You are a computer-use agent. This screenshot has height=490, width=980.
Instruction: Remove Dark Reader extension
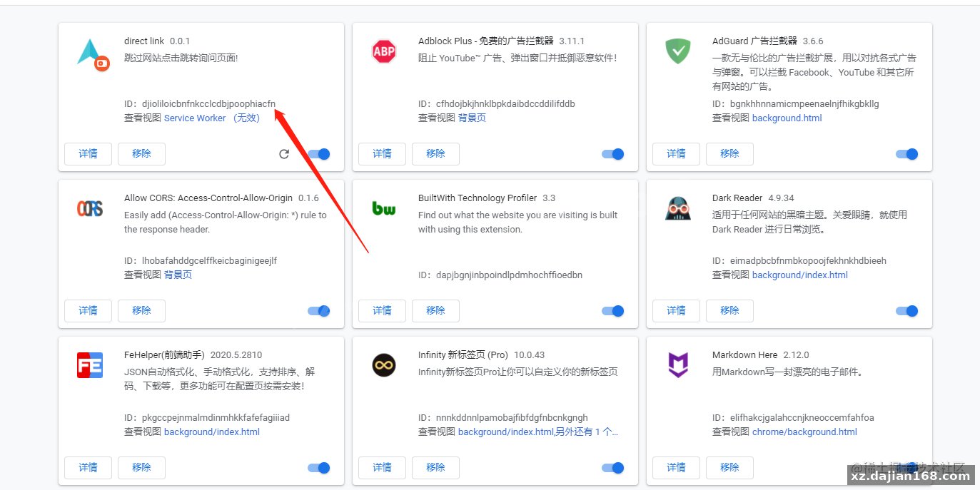pyautogui.click(x=729, y=311)
